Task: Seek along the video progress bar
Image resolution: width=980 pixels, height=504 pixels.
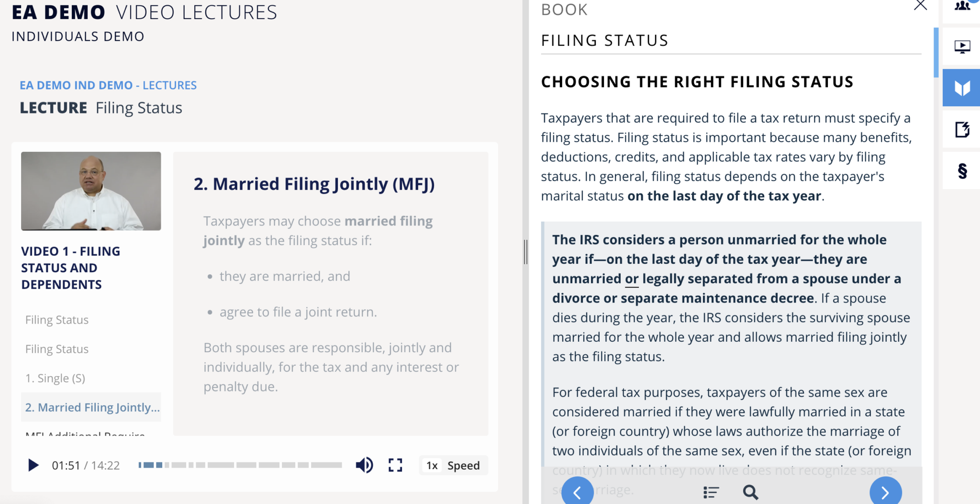Action: [240, 465]
